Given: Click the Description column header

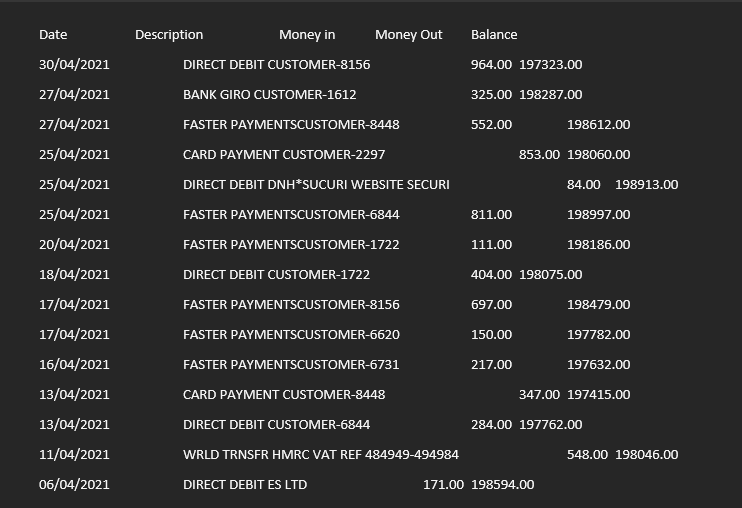Looking at the screenshot, I should tap(169, 35).
